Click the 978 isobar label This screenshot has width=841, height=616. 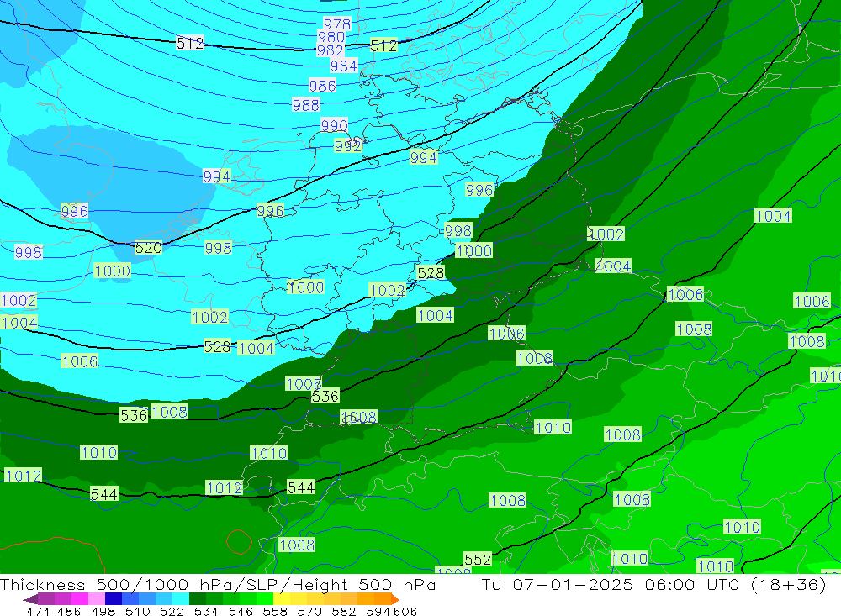coord(337,24)
